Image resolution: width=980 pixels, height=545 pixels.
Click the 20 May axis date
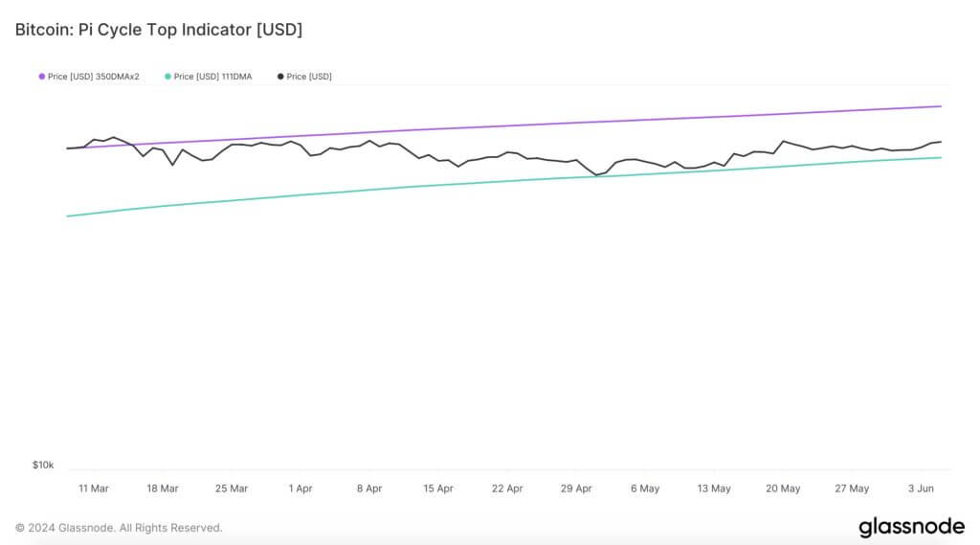pyautogui.click(x=783, y=488)
